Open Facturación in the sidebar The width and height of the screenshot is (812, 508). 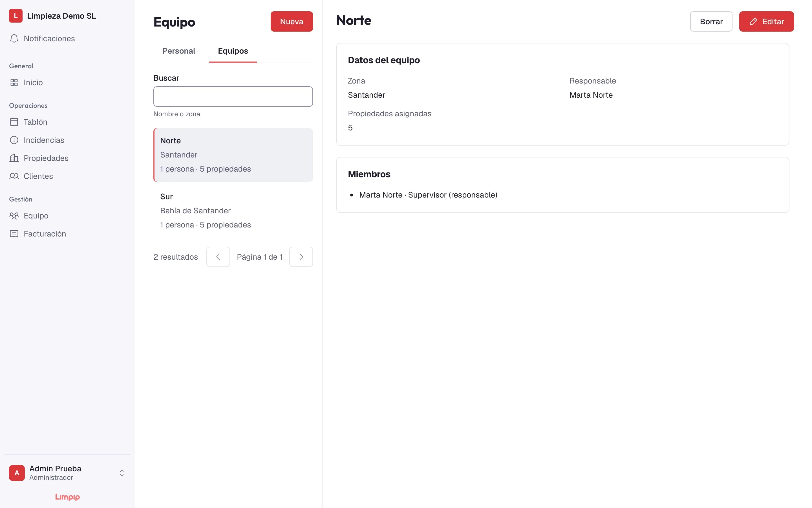67,234
